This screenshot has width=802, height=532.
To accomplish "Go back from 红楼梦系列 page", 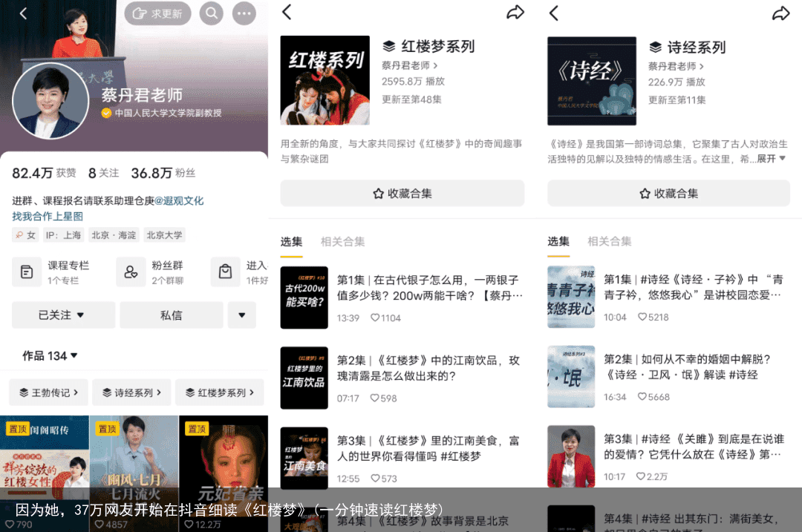I will pyautogui.click(x=287, y=13).
